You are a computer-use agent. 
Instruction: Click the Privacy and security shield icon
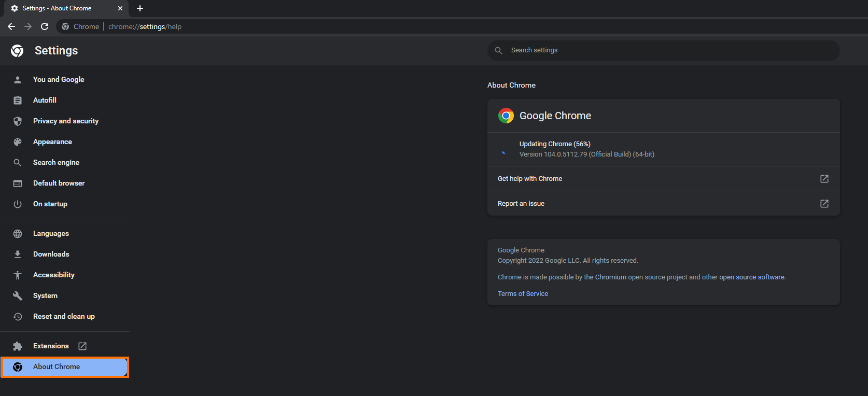point(18,121)
